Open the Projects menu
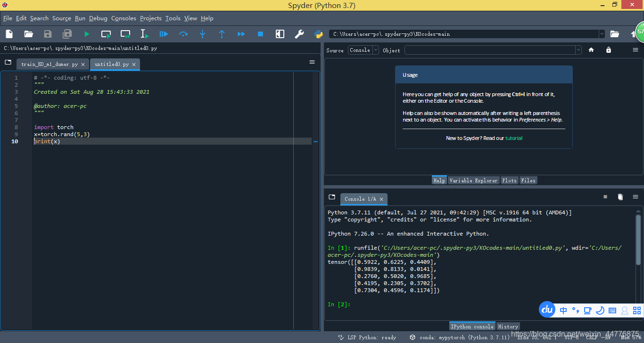 tap(150, 18)
